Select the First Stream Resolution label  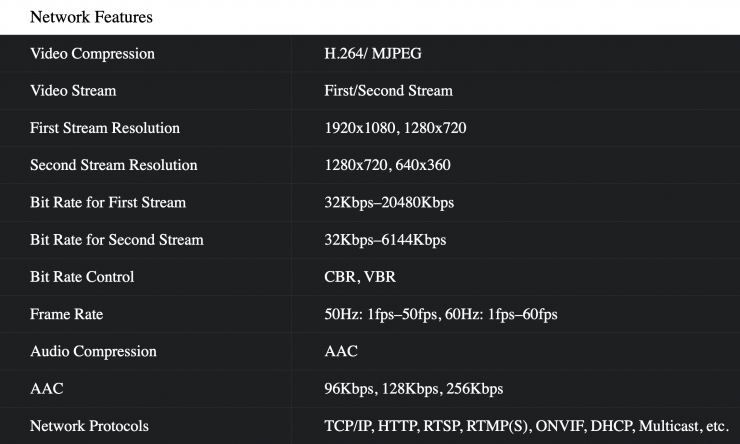[105, 128]
